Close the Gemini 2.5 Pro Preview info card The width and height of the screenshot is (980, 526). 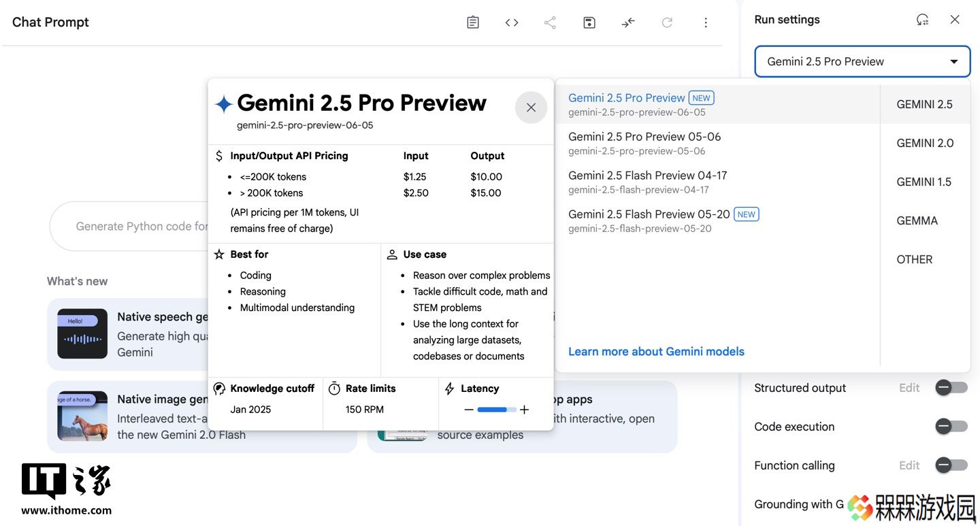[x=532, y=108]
